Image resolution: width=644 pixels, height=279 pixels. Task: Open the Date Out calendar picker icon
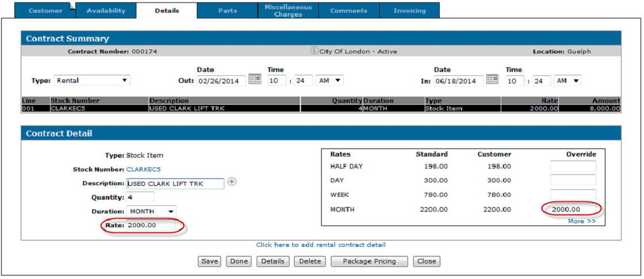[x=254, y=80]
